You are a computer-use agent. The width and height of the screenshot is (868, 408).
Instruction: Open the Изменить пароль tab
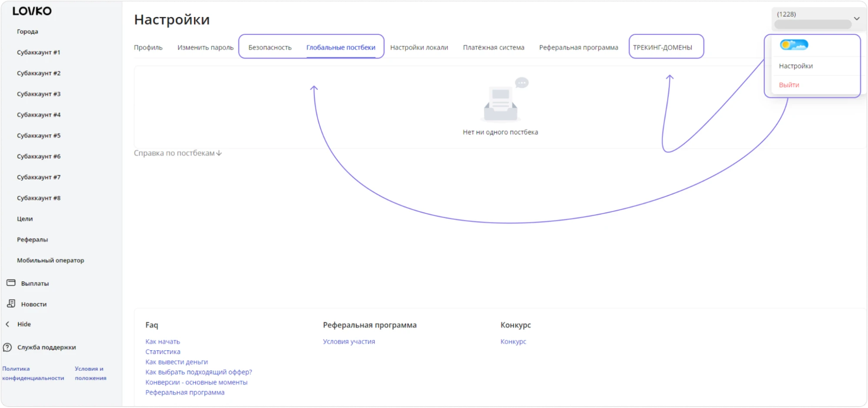205,47
